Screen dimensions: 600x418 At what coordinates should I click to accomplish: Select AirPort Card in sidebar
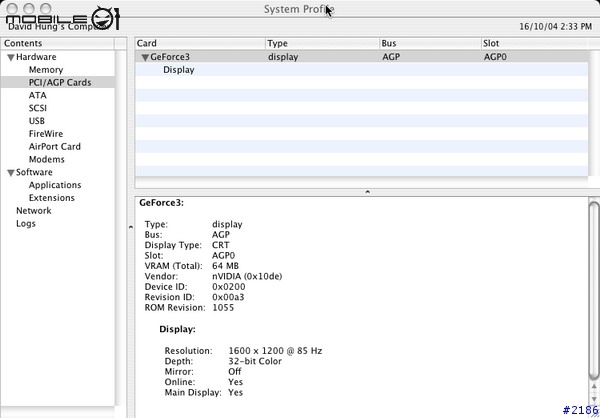click(54, 147)
